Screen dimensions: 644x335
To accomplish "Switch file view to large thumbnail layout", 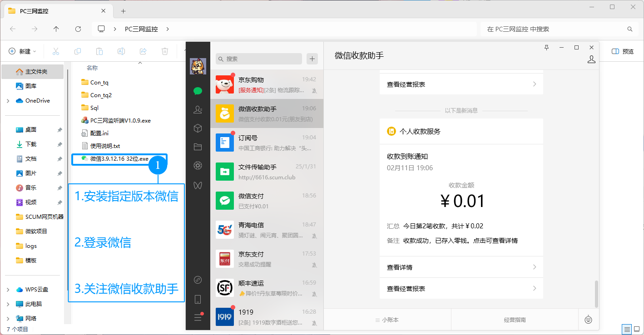I will (637, 329).
